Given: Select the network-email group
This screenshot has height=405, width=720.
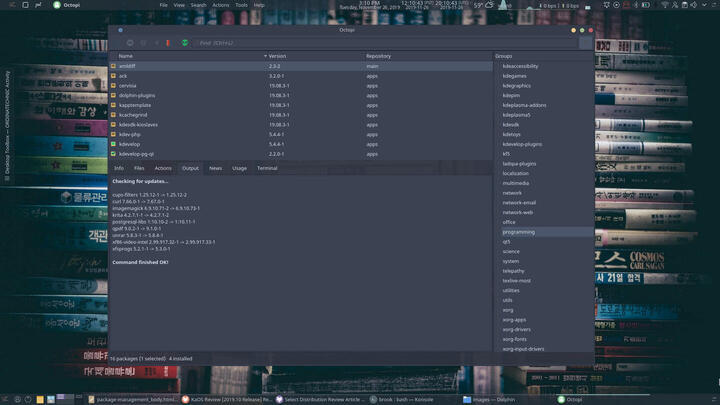Looking at the screenshot, I should tap(519, 202).
